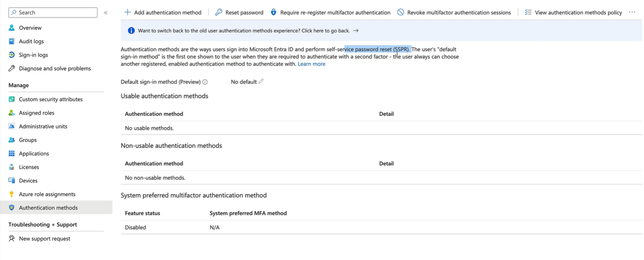Click into the sidebar Search field

click(x=53, y=13)
